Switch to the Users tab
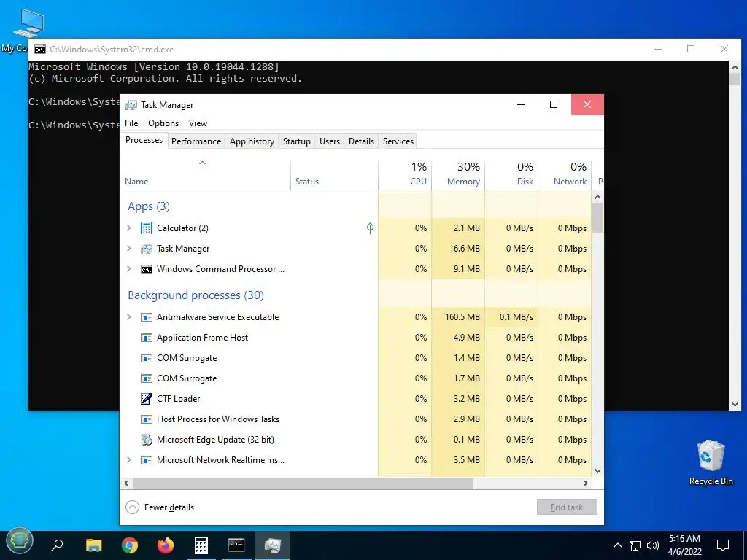747x560 pixels. click(x=330, y=141)
